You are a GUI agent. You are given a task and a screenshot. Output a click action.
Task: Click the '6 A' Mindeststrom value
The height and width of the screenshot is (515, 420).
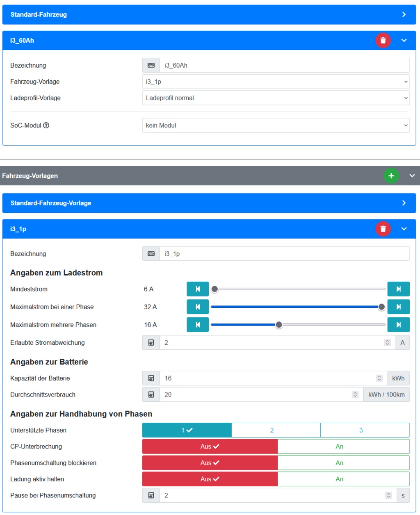[x=148, y=289]
